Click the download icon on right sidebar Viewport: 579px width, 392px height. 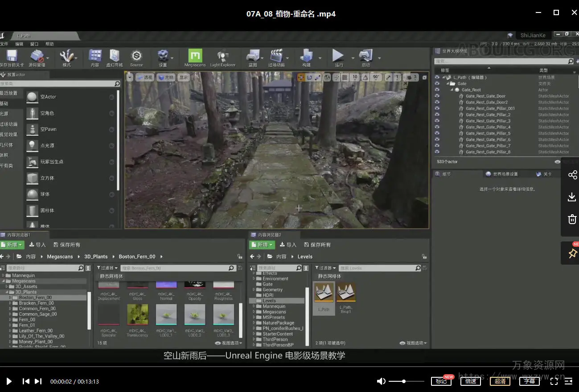(572, 197)
